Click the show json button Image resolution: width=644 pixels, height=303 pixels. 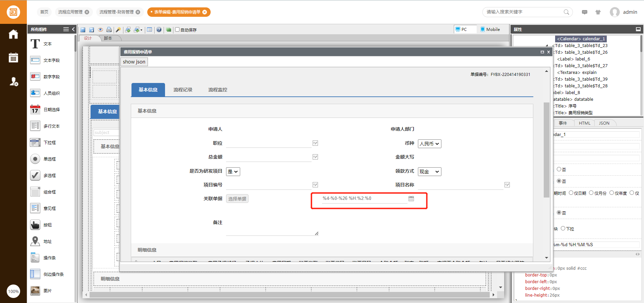(x=134, y=62)
